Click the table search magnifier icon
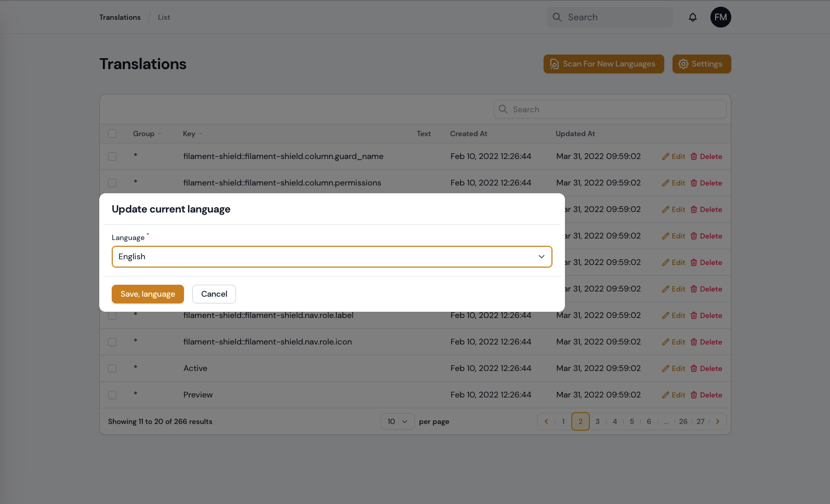The width and height of the screenshot is (830, 504). coord(503,109)
